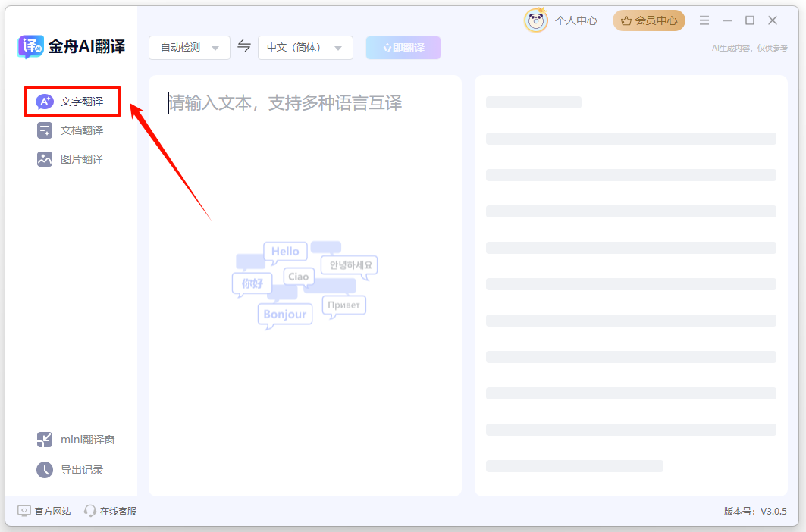View 导出记录 export history
Viewport: 806px width, 532px height.
[72, 469]
